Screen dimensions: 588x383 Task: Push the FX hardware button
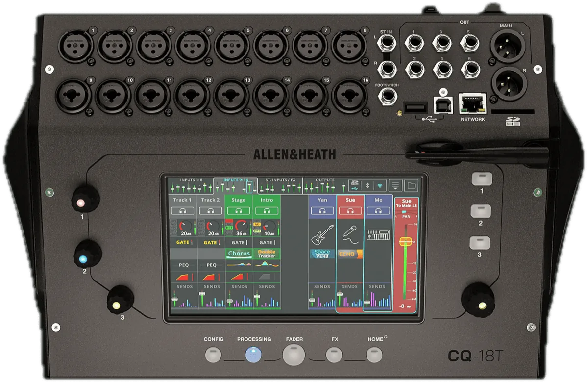334,355
